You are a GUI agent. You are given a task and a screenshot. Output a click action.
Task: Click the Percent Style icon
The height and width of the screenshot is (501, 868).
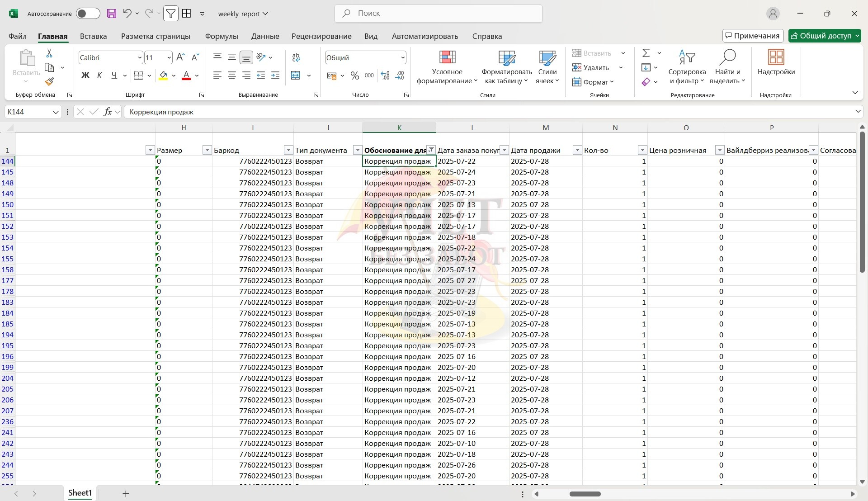[x=355, y=76]
